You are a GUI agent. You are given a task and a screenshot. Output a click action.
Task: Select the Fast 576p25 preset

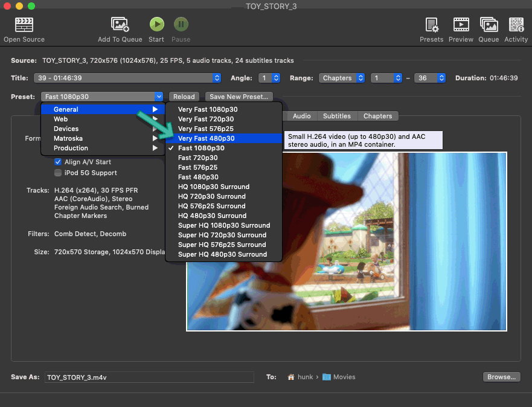point(224,167)
